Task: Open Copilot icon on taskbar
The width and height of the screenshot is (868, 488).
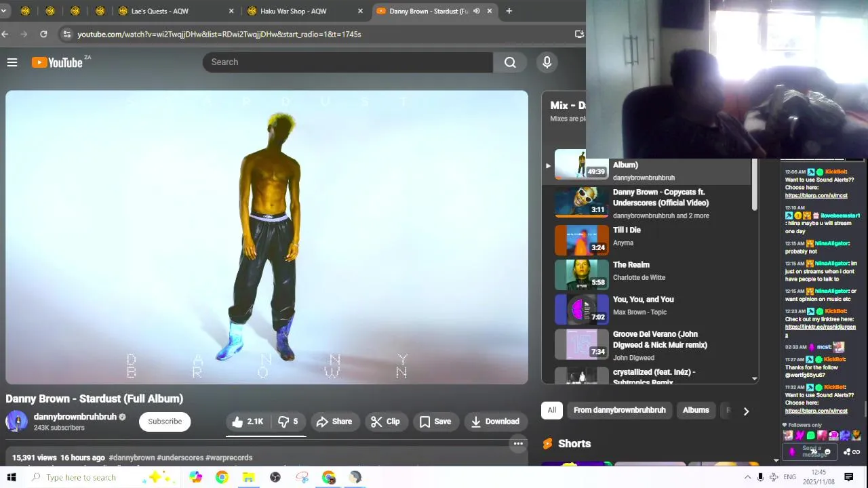Action: pyautogui.click(x=195, y=477)
